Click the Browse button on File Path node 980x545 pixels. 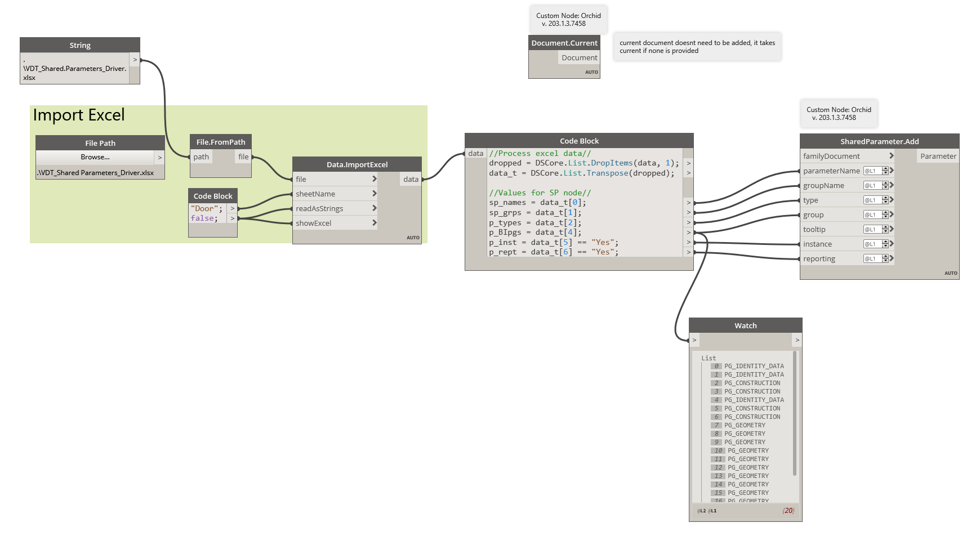(x=94, y=157)
